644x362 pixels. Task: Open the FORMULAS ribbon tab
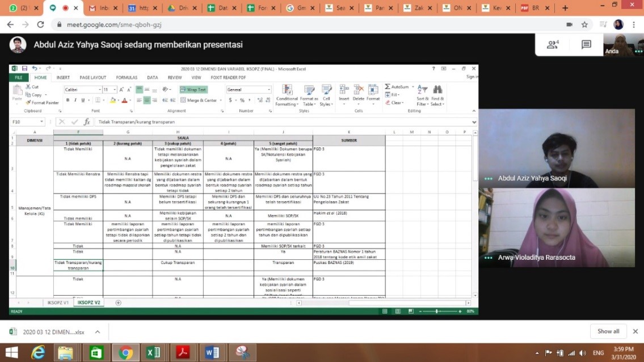tap(127, 78)
